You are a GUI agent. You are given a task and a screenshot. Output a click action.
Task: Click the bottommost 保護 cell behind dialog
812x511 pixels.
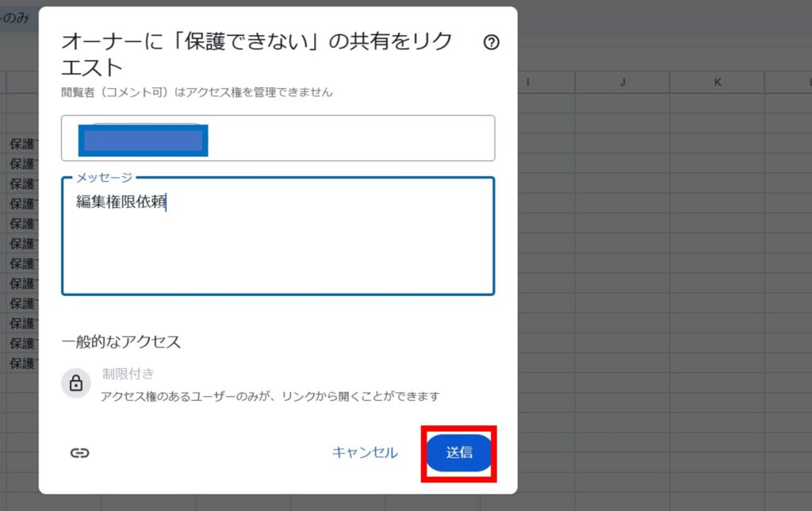[22, 363]
